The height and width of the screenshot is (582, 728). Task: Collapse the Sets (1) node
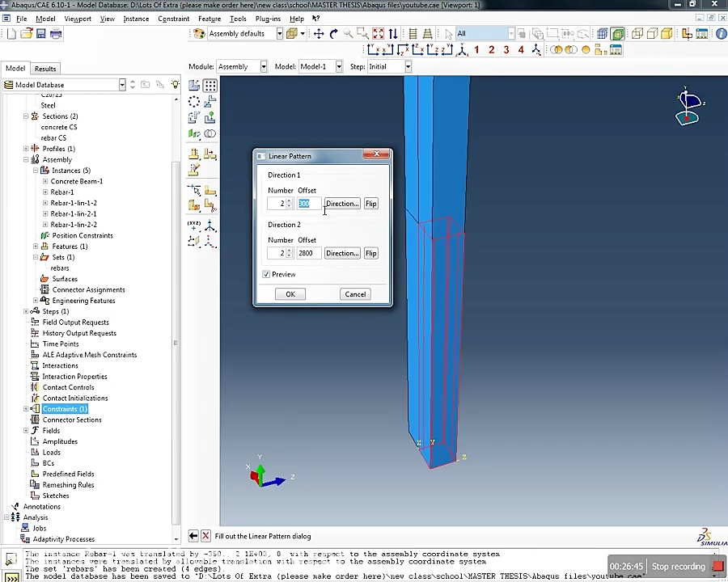click(36, 257)
